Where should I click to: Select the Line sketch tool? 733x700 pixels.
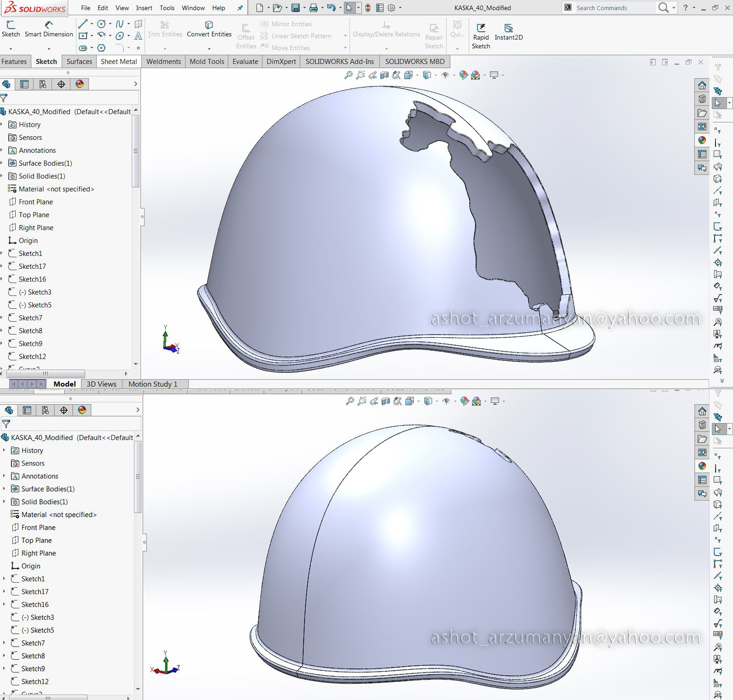coord(83,24)
